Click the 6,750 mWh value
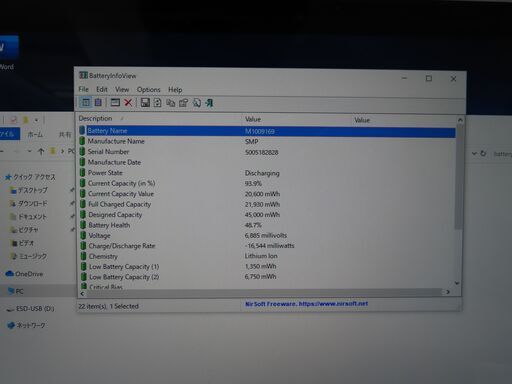Image resolution: width=512 pixels, height=384 pixels. point(260,277)
